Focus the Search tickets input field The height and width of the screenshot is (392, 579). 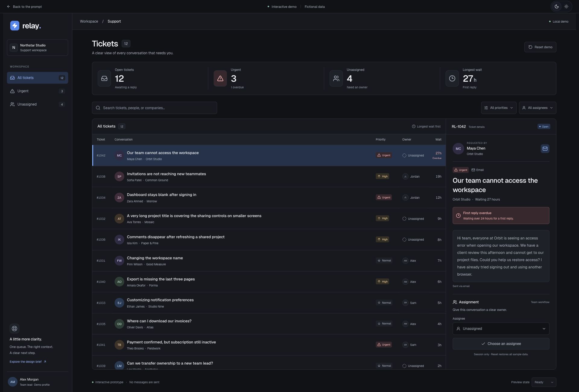(x=154, y=108)
